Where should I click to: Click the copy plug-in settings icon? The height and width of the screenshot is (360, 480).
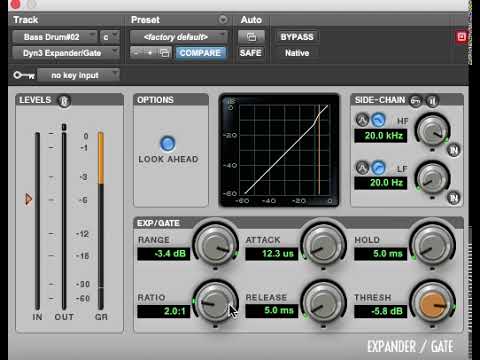tap(164, 53)
